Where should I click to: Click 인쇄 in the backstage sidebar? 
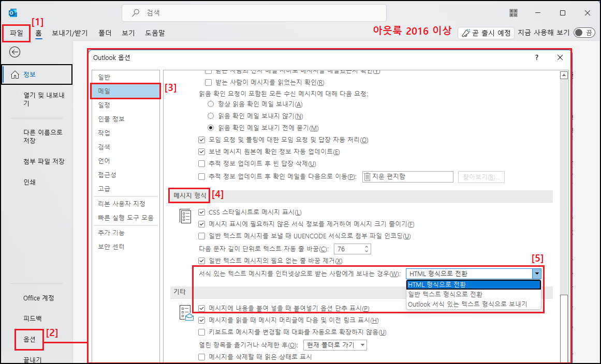tap(30, 182)
